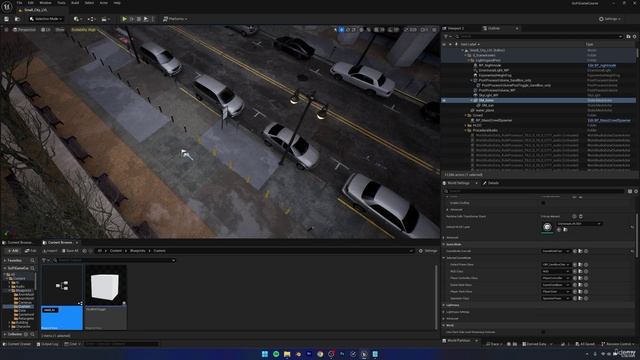Select the BP_NightMode actor row

(x=489, y=65)
